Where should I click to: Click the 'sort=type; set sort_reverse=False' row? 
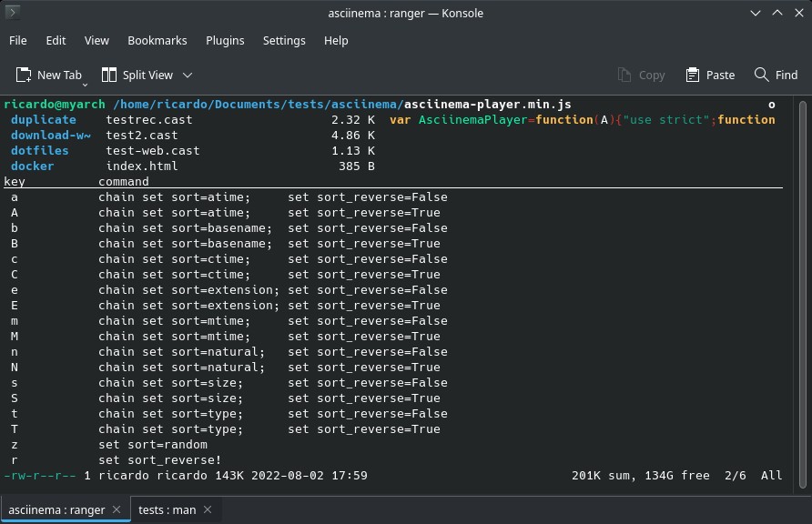(x=273, y=413)
